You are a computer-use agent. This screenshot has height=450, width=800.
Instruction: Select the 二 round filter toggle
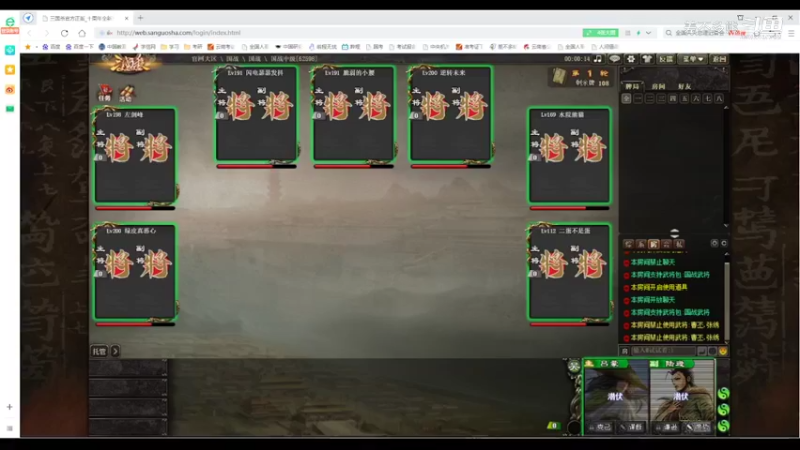point(650,98)
